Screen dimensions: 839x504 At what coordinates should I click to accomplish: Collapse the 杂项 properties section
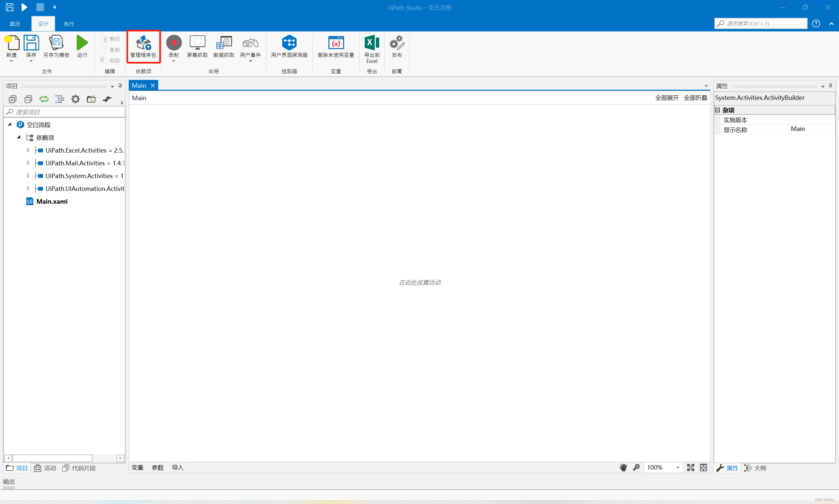point(717,110)
